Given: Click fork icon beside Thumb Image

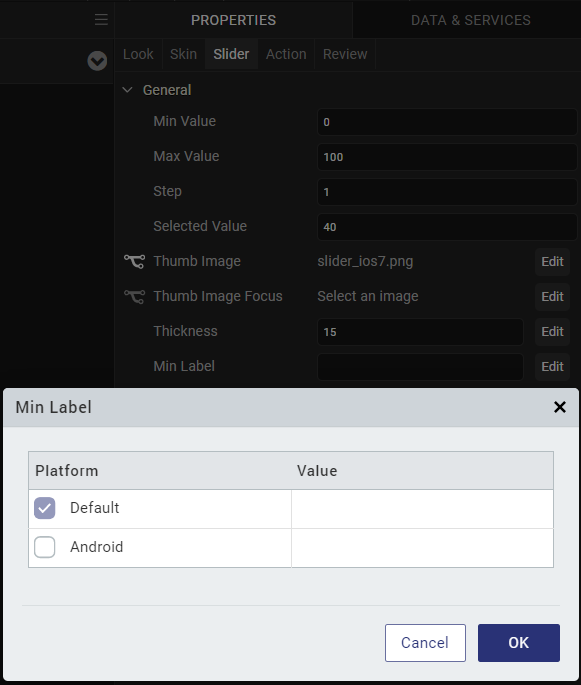Looking at the screenshot, I should pos(135,261).
